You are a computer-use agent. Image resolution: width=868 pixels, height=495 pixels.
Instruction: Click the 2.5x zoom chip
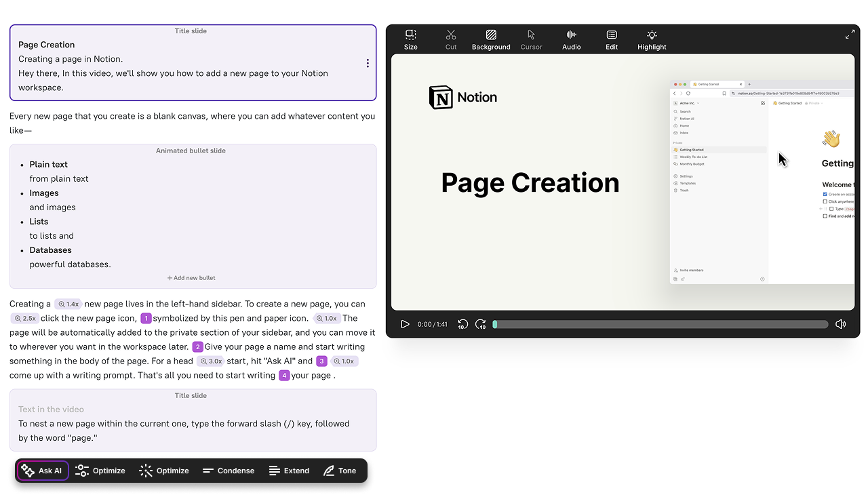[x=24, y=319]
